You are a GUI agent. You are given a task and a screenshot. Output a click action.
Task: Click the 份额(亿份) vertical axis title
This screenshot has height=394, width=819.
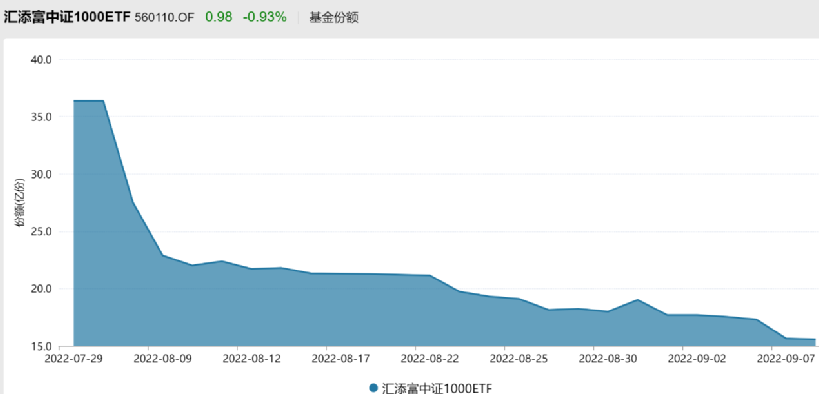pyautogui.click(x=20, y=203)
